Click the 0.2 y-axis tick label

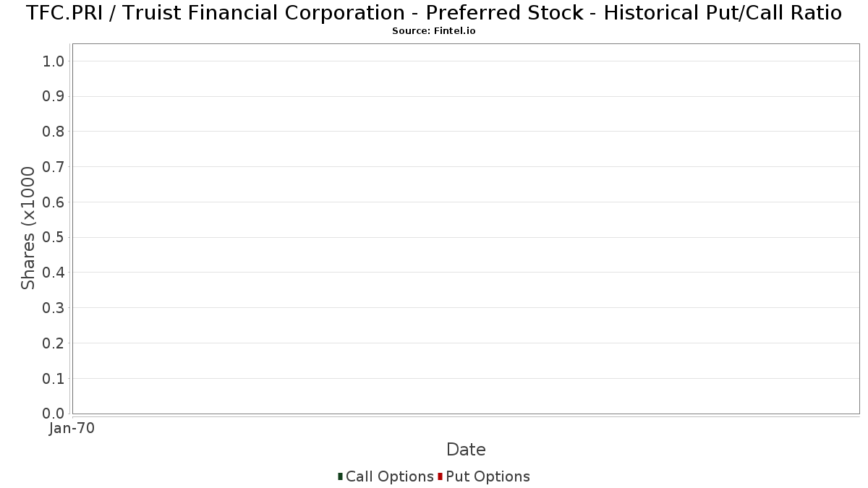coord(54,343)
